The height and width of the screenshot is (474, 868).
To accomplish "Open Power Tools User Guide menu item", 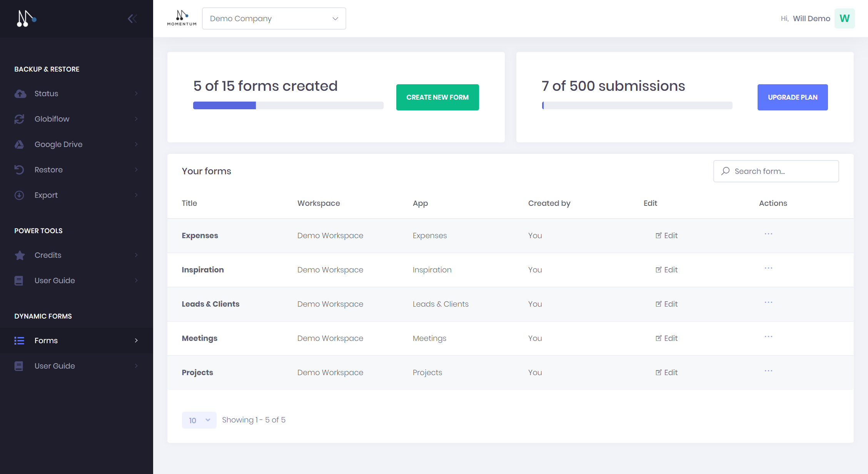I will click(55, 280).
